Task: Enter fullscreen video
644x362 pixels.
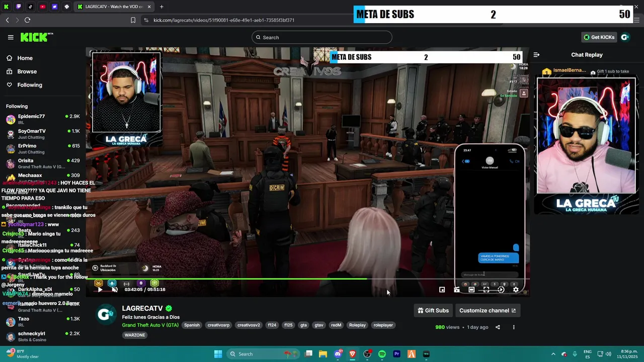Action: [x=486, y=290]
